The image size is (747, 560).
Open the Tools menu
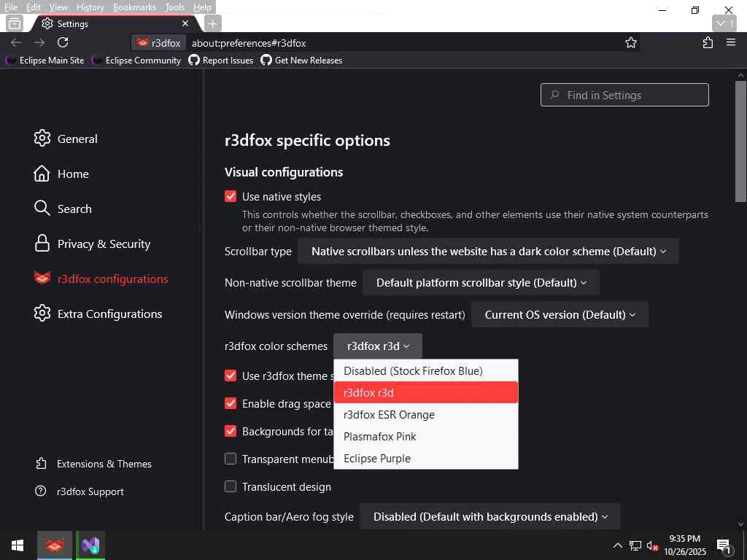pyautogui.click(x=174, y=7)
